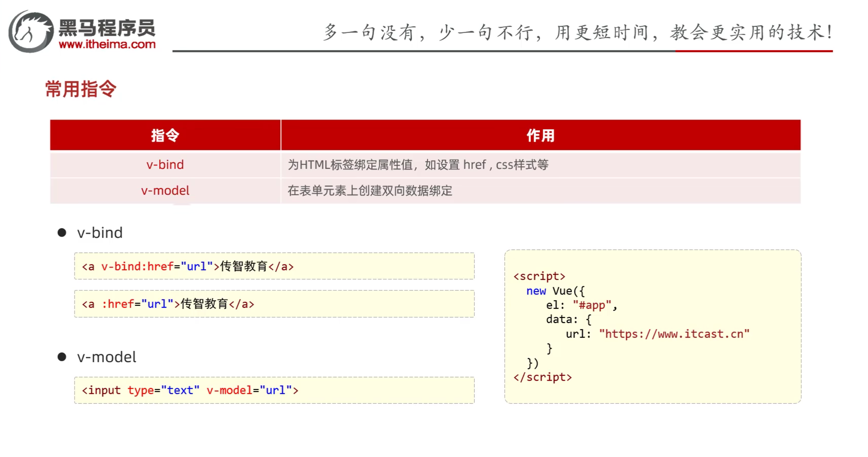Click the black horse logo icon

click(31, 32)
